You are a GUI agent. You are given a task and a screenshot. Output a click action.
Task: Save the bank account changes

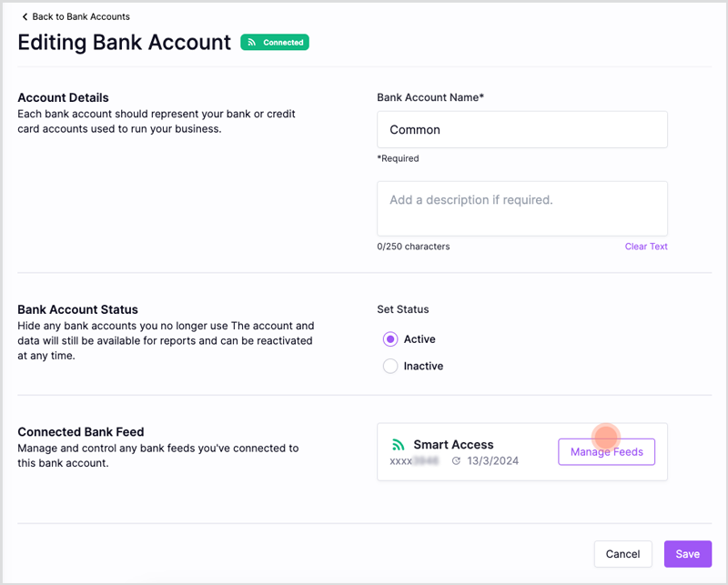point(688,554)
